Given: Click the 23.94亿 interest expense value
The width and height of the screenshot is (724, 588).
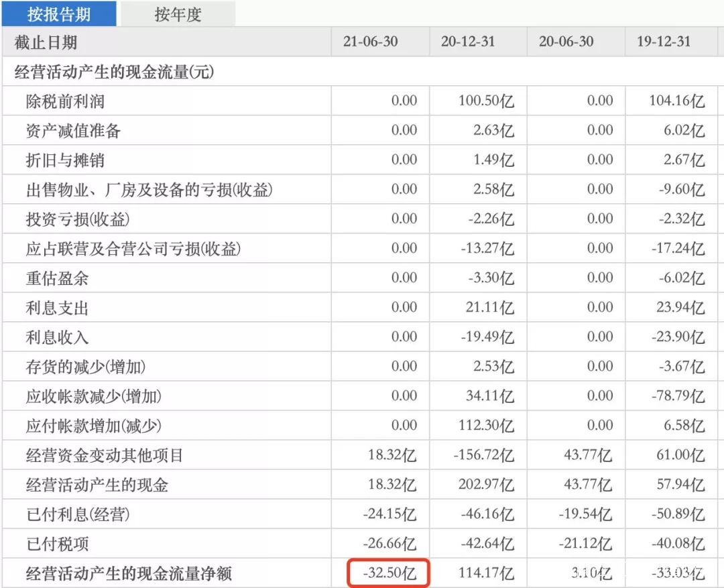Looking at the screenshot, I should pyautogui.click(x=680, y=307).
